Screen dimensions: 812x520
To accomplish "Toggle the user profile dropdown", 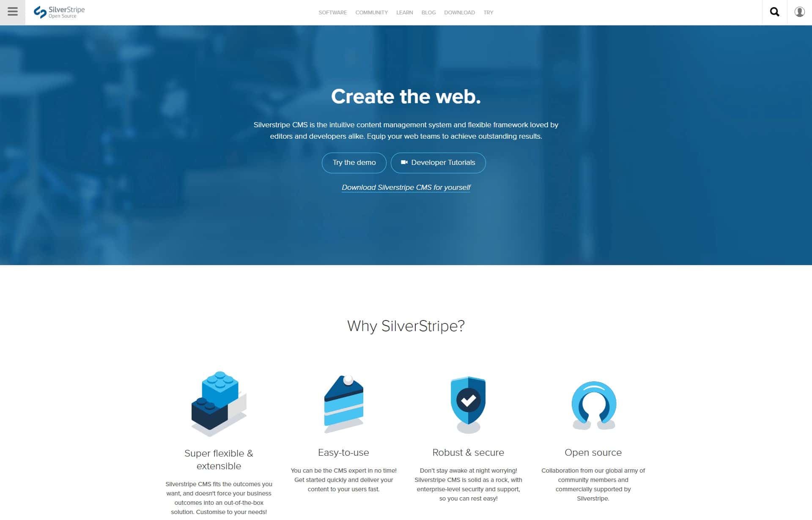I will coord(800,12).
